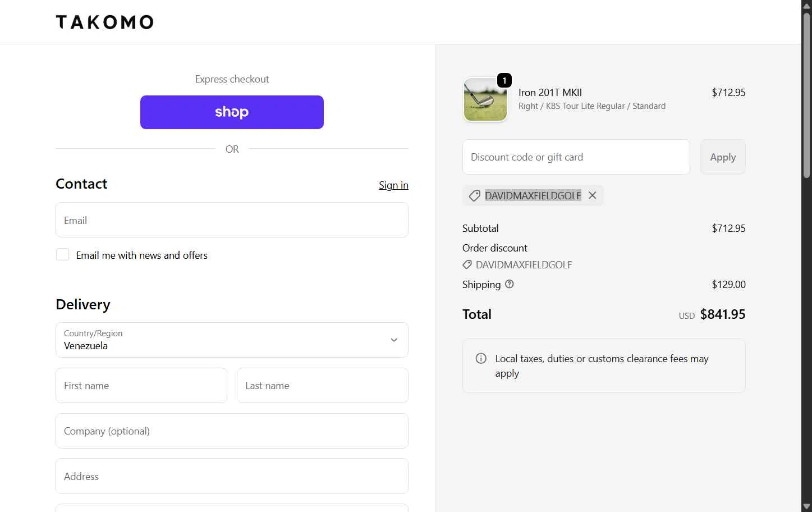Click the Iron 201T MKII product thumbnail
Image resolution: width=812 pixels, height=512 pixels.
click(x=485, y=100)
